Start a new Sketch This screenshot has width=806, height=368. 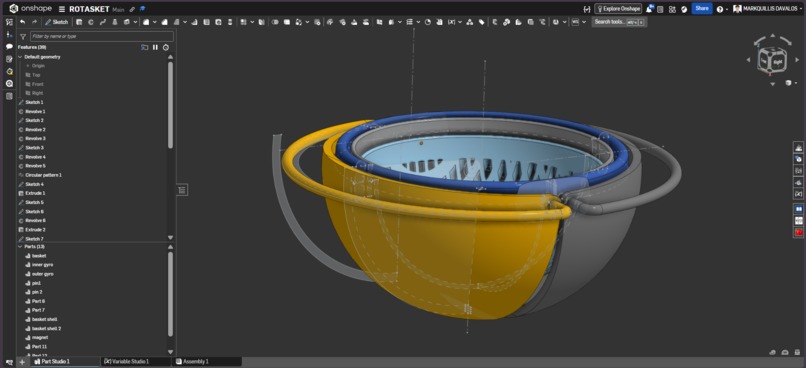[57, 22]
